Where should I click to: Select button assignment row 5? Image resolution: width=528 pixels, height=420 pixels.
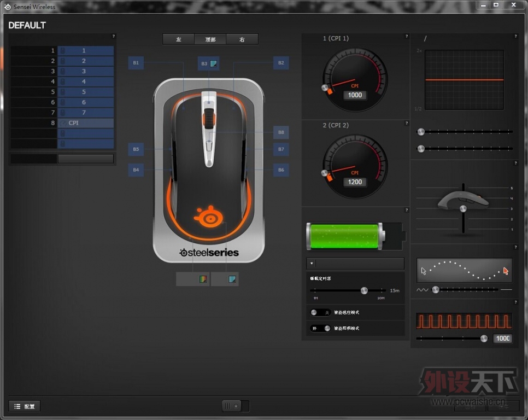point(85,92)
